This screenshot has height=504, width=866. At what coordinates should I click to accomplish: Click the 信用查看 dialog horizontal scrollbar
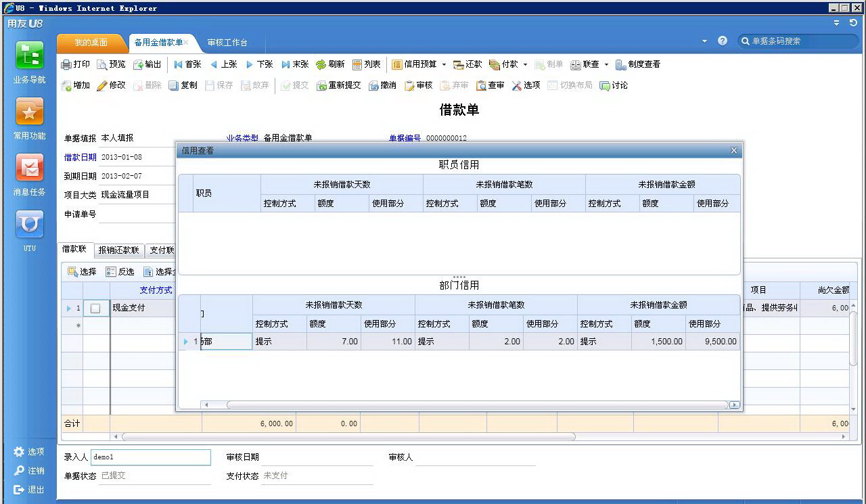click(x=476, y=405)
